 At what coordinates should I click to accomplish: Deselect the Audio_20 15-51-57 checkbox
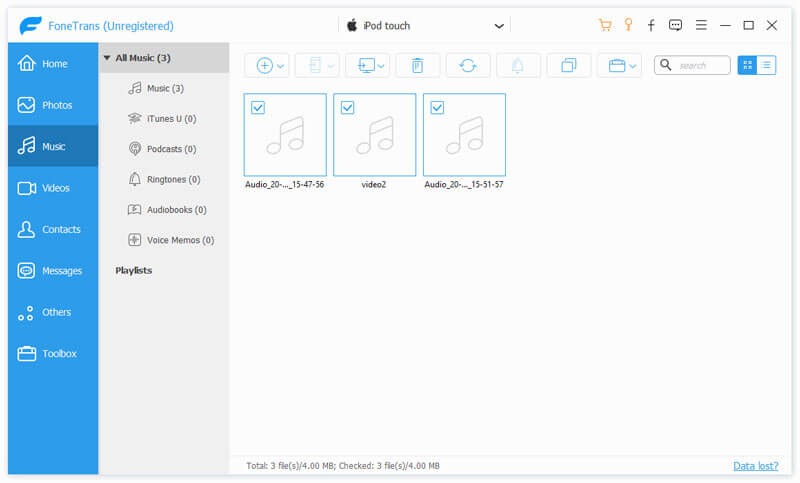tap(437, 108)
